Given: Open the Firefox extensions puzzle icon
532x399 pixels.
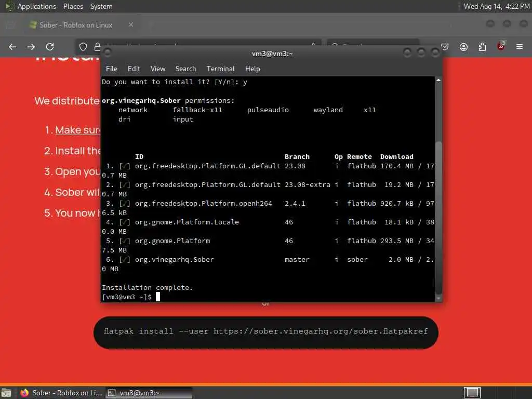Looking at the screenshot, I should (x=482, y=47).
